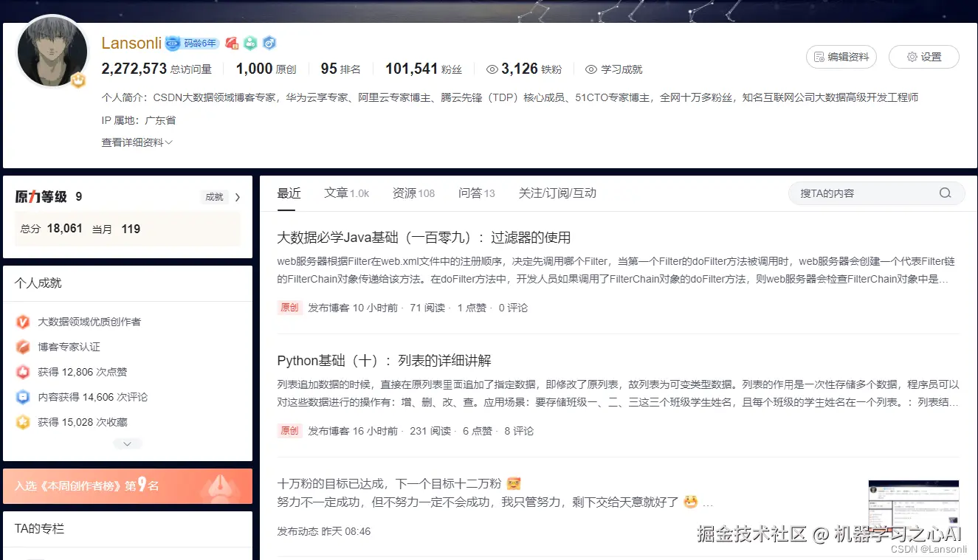This screenshot has height=560, width=978.
Task: Click 8 评论 on the Python article
Action: [519, 431]
